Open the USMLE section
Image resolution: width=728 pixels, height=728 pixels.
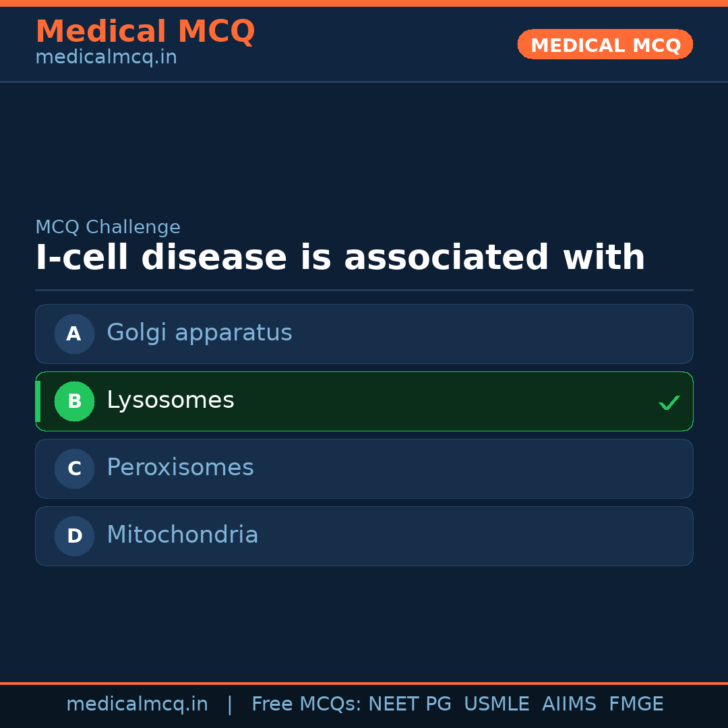coord(497,704)
